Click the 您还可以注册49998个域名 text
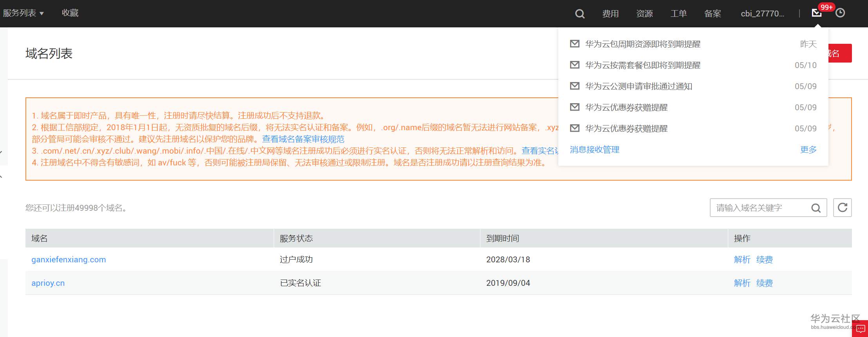Viewport: 868px width, 337px height. [76, 208]
